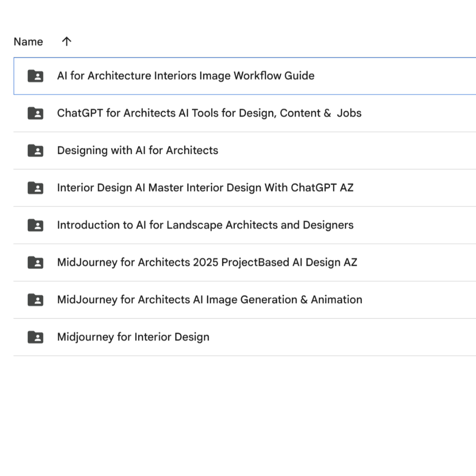476x476 pixels.
Task: Click the folder icon for Interior Design AI Master
Action: [x=35, y=188]
